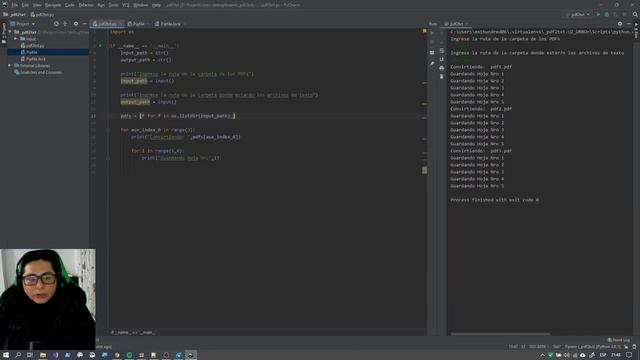The width and height of the screenshot is (640, 360).
Task: Open Windows Start menu
Action: [x=6, y=355]
